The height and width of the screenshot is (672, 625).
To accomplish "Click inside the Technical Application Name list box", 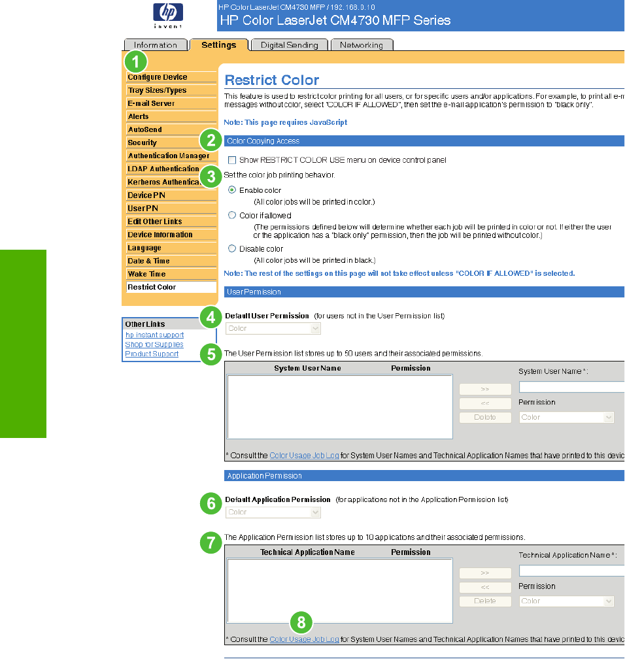I will tap(340, 591).
